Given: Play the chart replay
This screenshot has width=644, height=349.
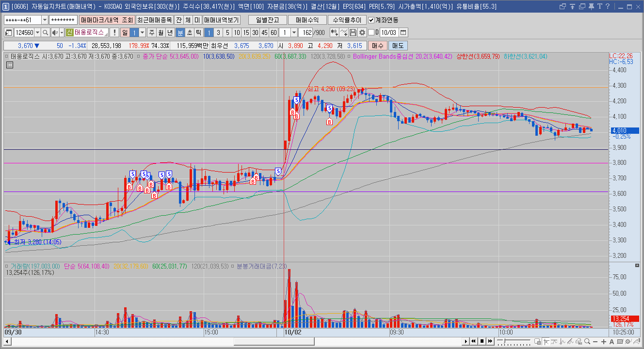Looking at the screenshot, I should tap(466, 341).
